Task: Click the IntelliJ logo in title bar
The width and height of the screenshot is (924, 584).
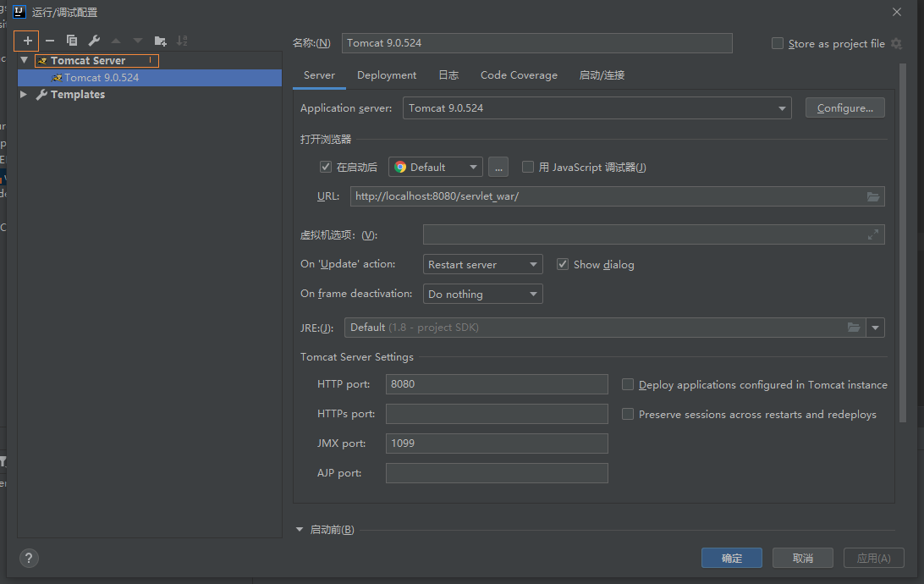Action: (19, 12)
